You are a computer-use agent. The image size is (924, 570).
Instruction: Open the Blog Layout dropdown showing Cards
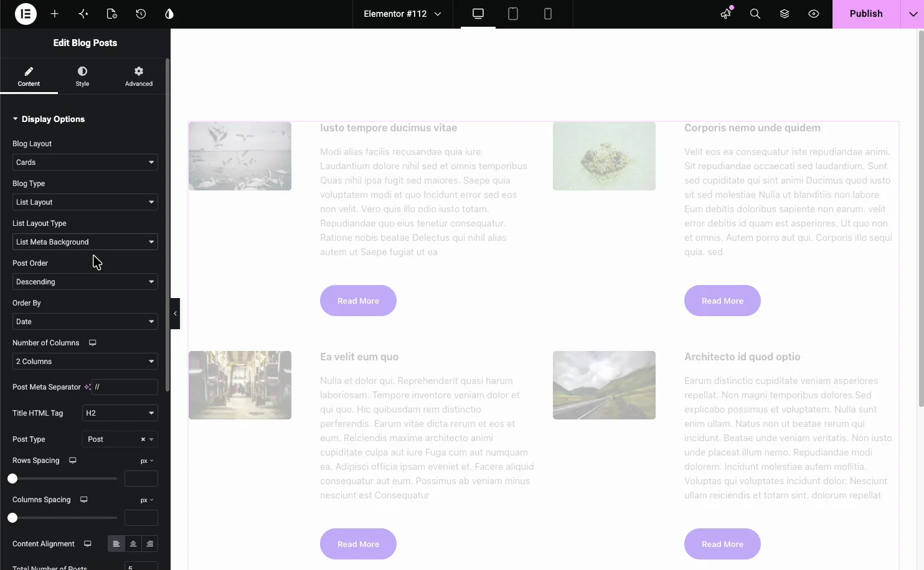coord(85,162)
